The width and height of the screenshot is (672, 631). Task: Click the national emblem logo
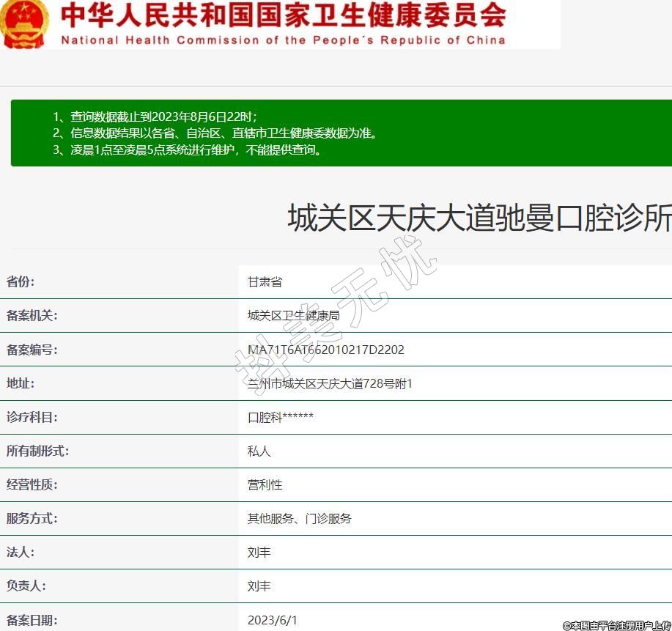[24, 23]
